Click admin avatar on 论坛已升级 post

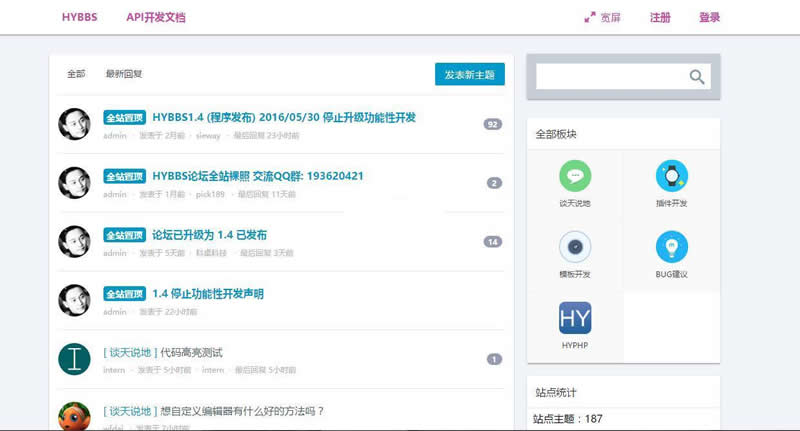[74, 241]
